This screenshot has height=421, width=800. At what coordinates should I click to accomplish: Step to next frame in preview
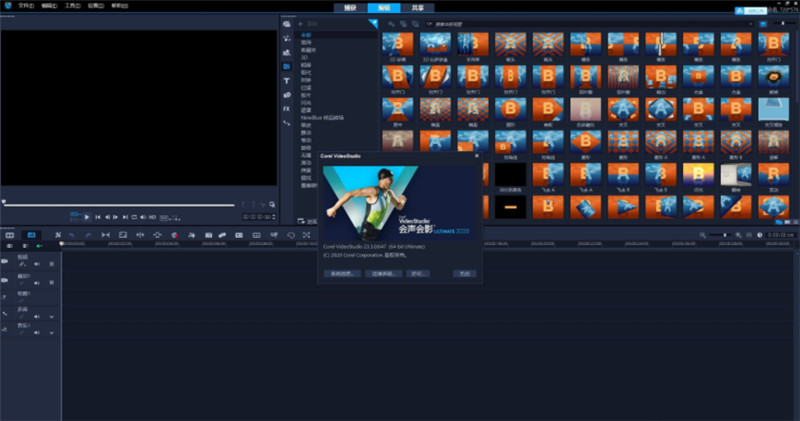116,217
